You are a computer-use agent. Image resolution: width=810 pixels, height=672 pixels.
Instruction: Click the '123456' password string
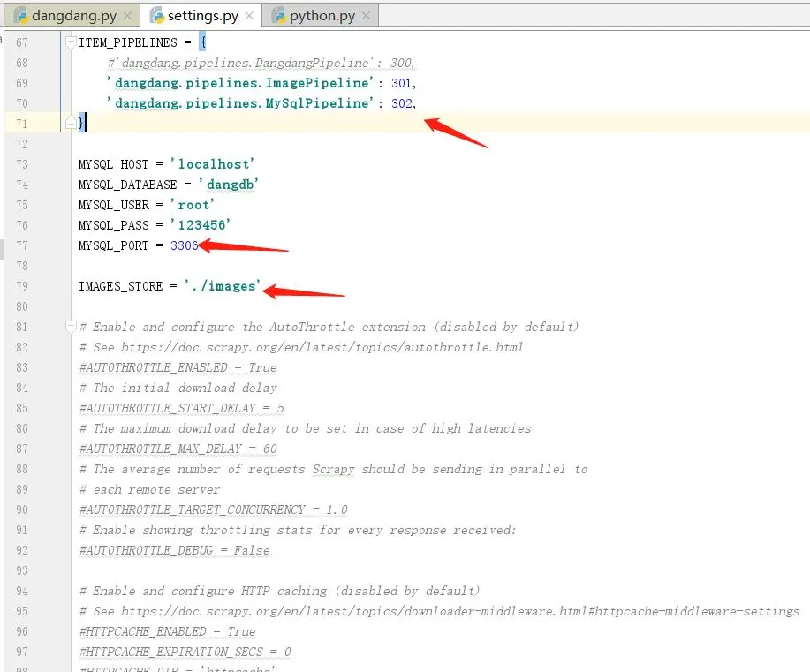pos(201,225)
